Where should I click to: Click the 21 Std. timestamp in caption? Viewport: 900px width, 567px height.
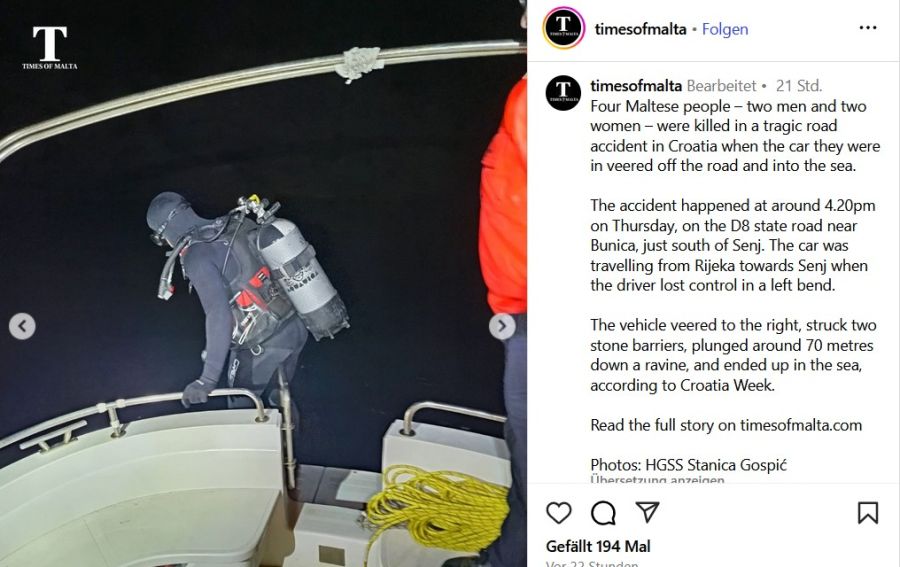(799, 86)
